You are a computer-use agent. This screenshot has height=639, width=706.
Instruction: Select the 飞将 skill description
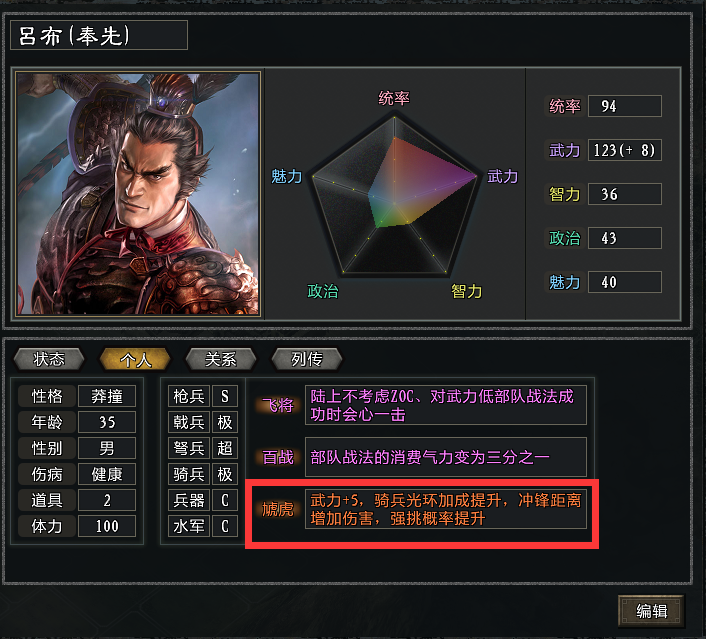(x=445, y=405)
